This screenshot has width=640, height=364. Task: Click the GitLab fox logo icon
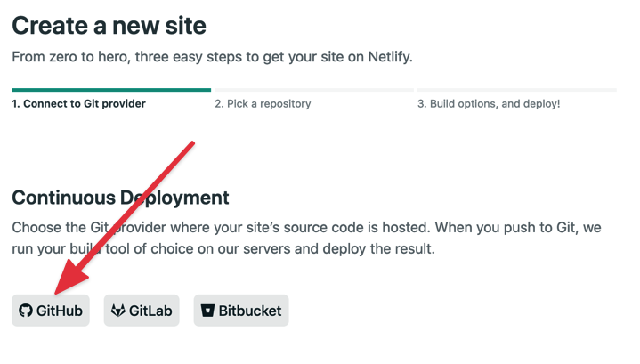(x=118, y=310)
